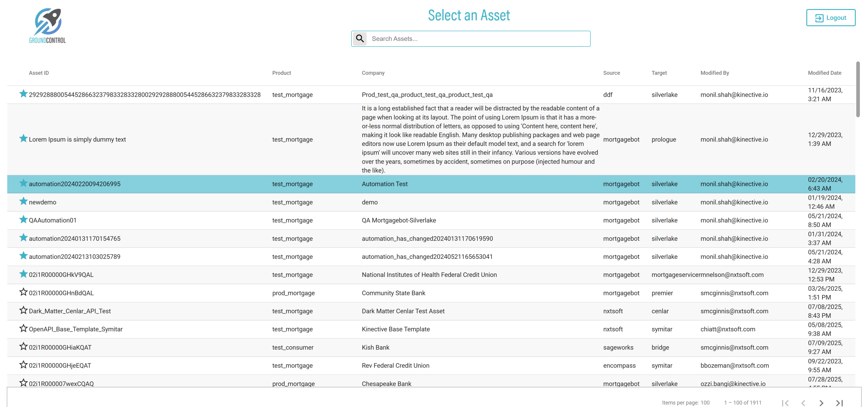The width and height of the screenshot is (868, 407).
Task: Click the Logout button
Action: tap(830, 18)
